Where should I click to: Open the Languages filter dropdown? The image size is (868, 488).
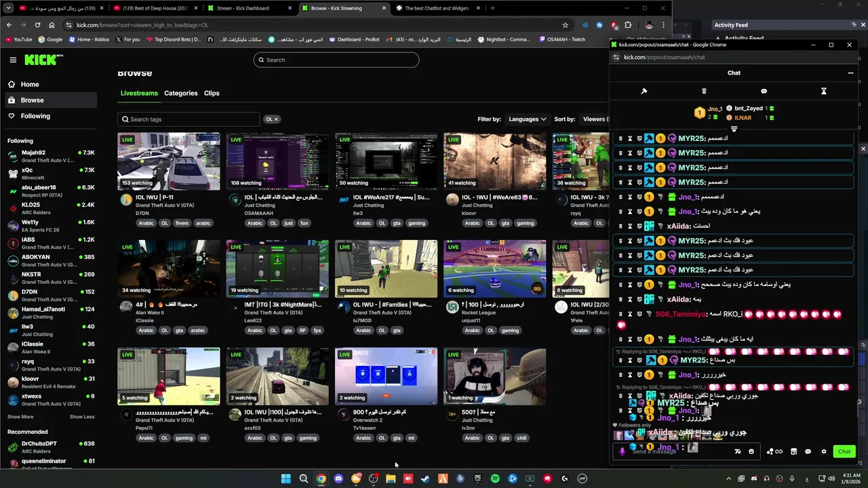[x=527, y=119]
